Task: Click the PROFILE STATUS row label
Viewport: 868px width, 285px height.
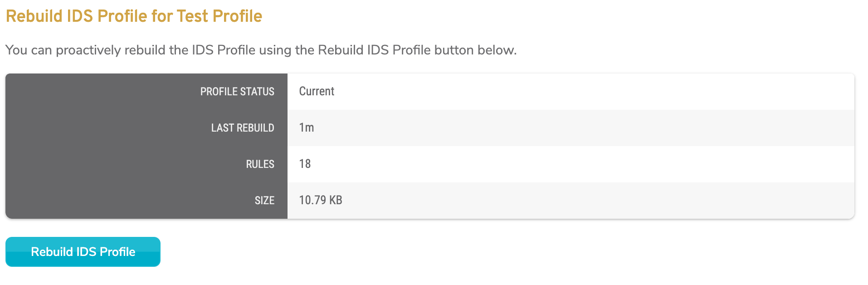Action: click(237, 91)
